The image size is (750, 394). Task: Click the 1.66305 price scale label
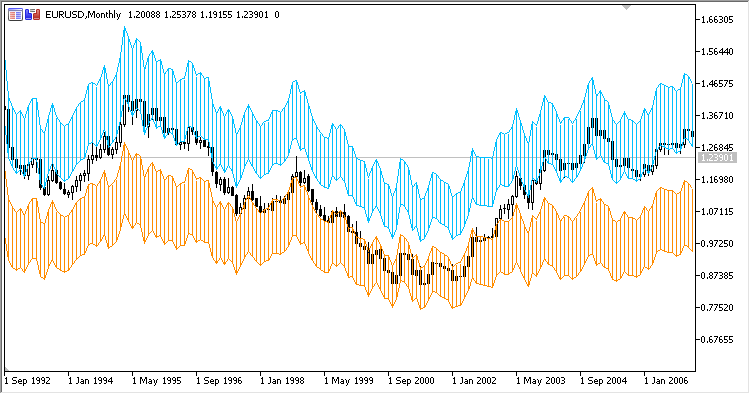click(717, 20)
